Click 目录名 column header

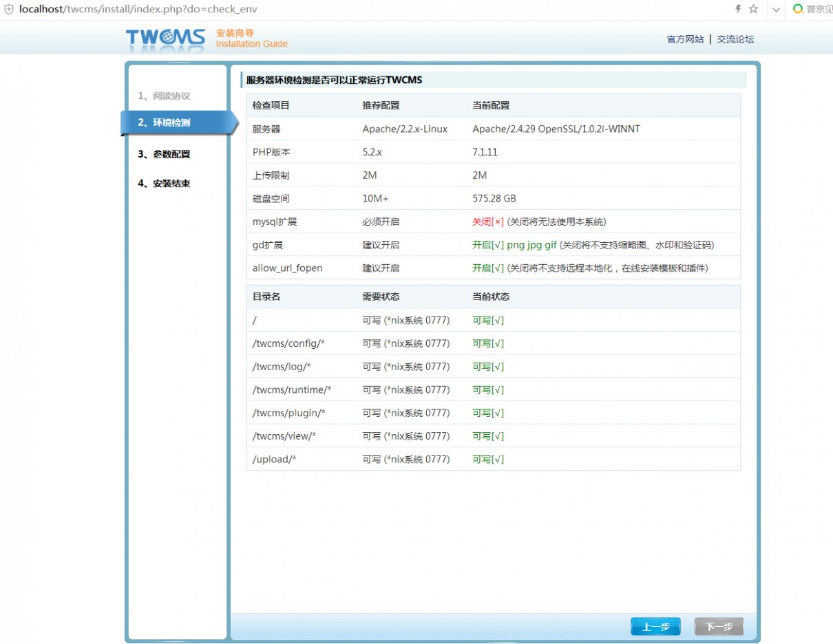click(266, 297)
